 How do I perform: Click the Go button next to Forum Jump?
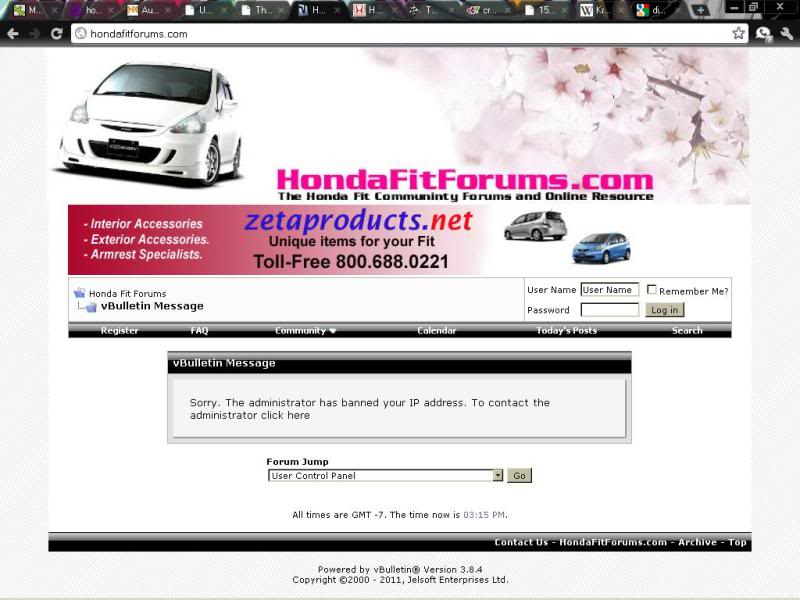pyautogui.click(x=519, y=476)
